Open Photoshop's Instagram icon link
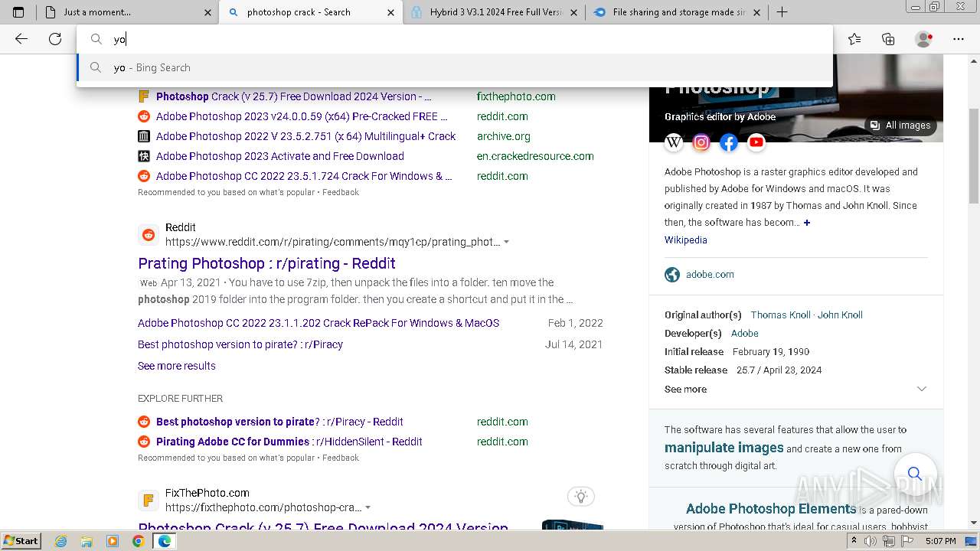980x551 pixels. click(x=701, y=142)
